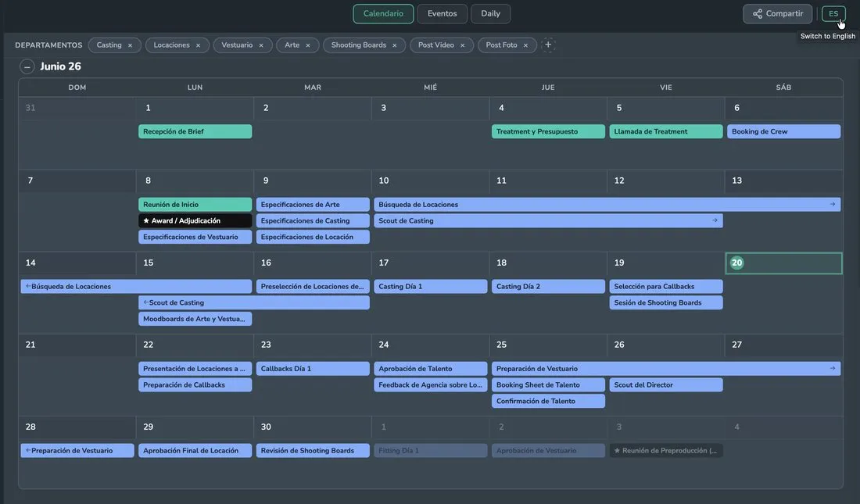Remove the Post Foto department filter
This screenshot has height=504, width=860.
pyautogui.click(x=525, y=45)
